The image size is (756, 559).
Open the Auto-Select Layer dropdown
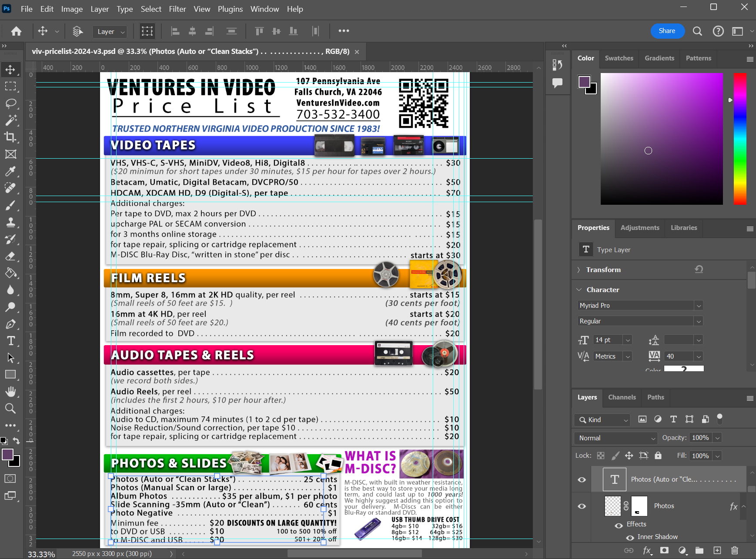click(x=109, y=32)
